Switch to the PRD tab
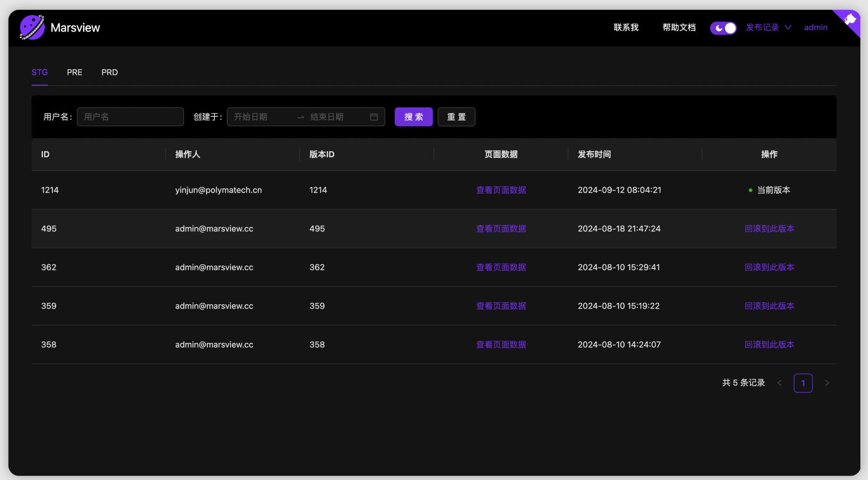 point(109,72)
